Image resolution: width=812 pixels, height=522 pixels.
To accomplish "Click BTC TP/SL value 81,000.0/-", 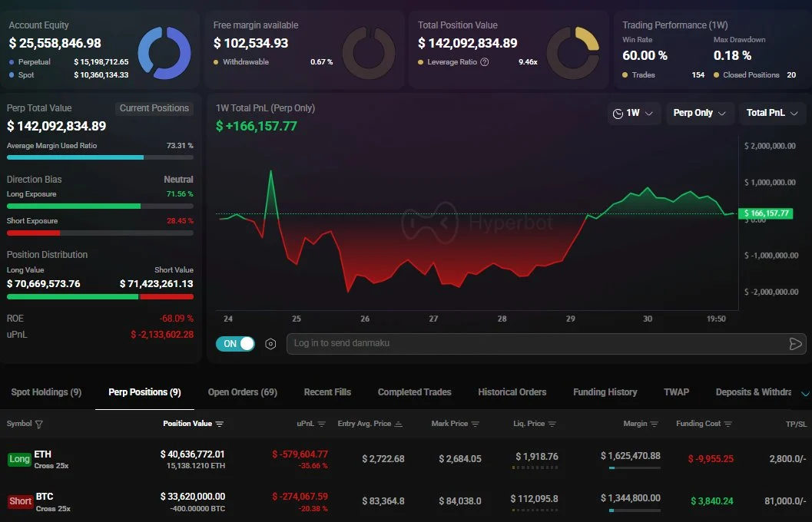I will (785, 501).
